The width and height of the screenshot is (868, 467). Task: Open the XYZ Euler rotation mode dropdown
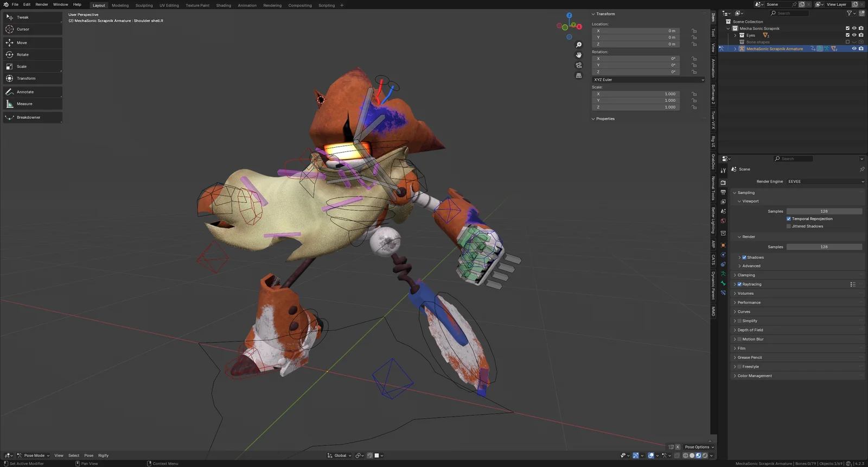point(648,80)
